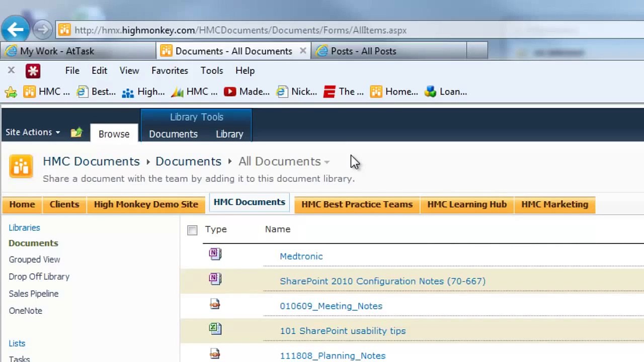644x362 pixels.
Task: Click the orange HMC Documents site logo
Action: coord(21,166)
